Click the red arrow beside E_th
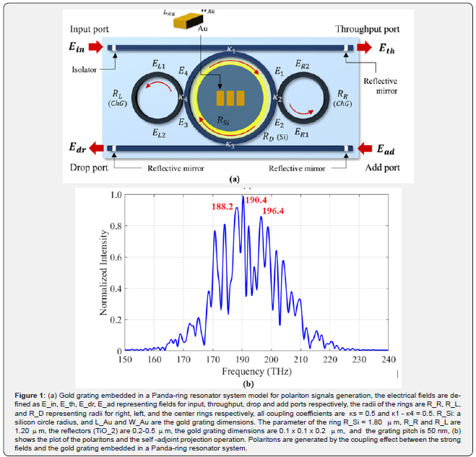 pos(365,48)
